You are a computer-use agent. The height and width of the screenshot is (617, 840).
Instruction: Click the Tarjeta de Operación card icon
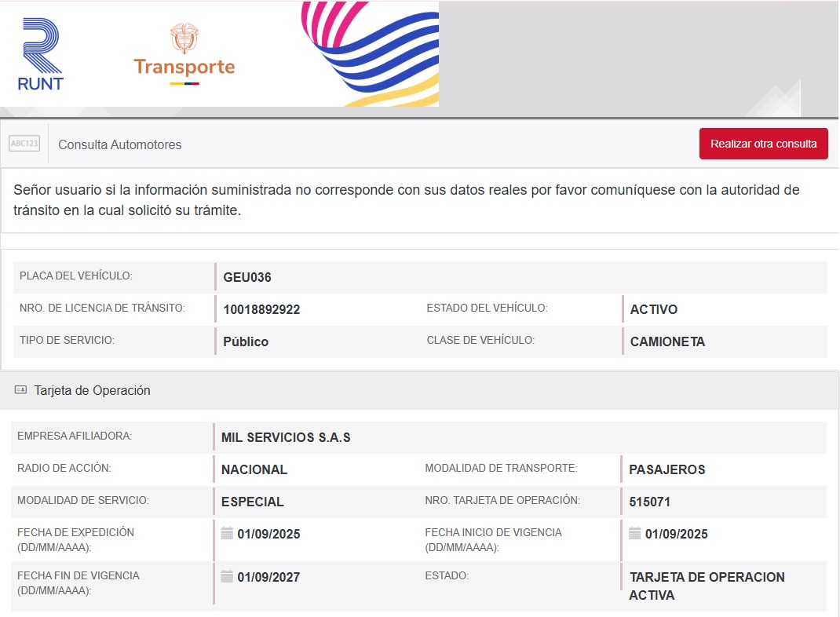20,390
